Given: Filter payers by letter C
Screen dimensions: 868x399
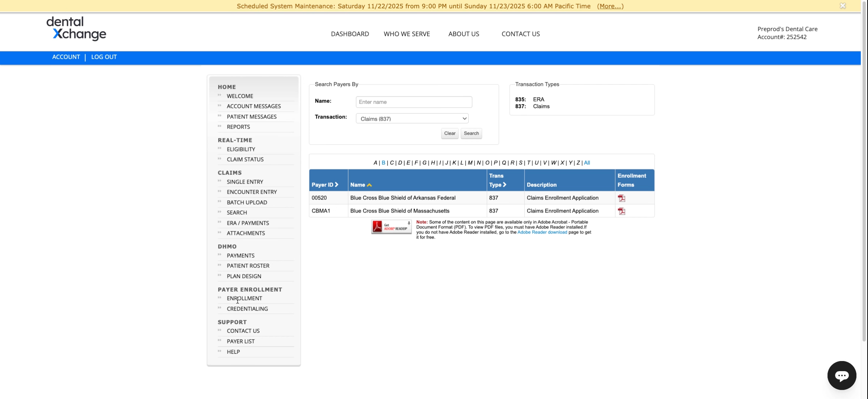Looking at the screenshot, I should [391, 163].
